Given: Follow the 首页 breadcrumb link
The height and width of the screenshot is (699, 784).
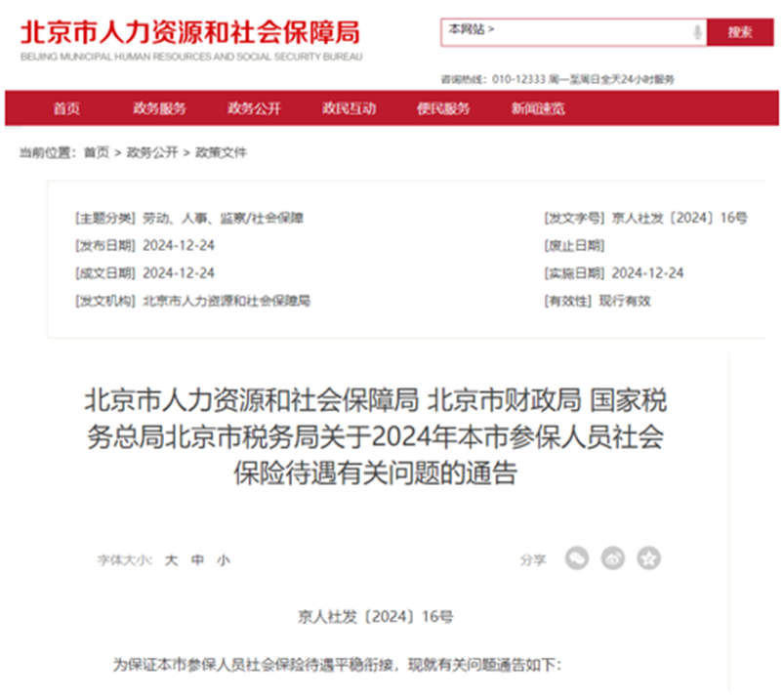Looking at the screenshot, I should [x=96, y=152].
